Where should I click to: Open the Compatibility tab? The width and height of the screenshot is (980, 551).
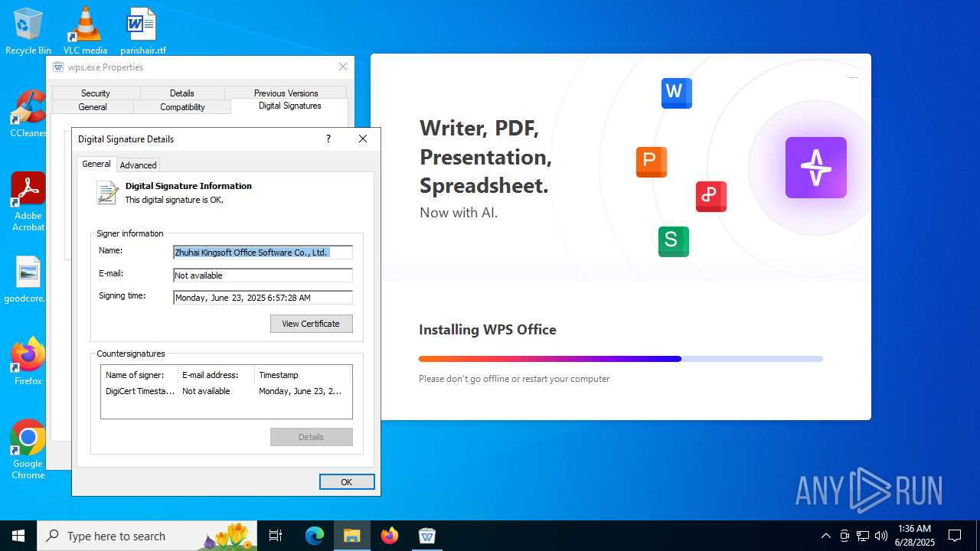tap(182, 107)
